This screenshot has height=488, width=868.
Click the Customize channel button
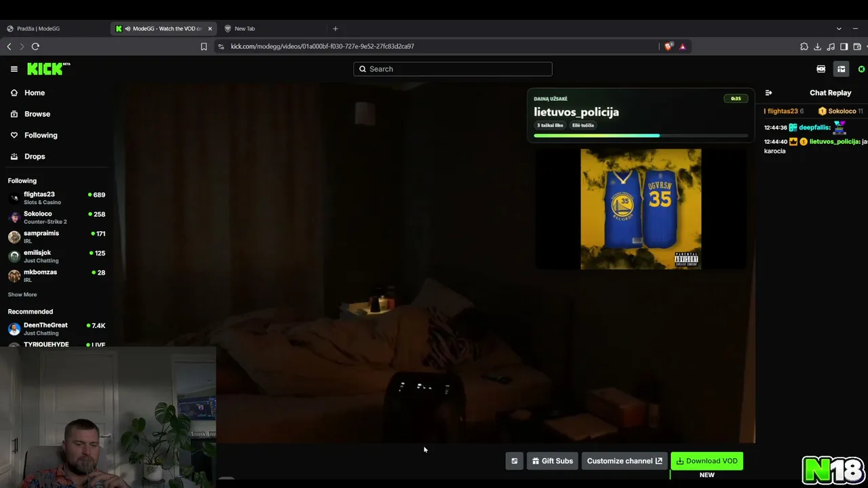coord(624,461)
